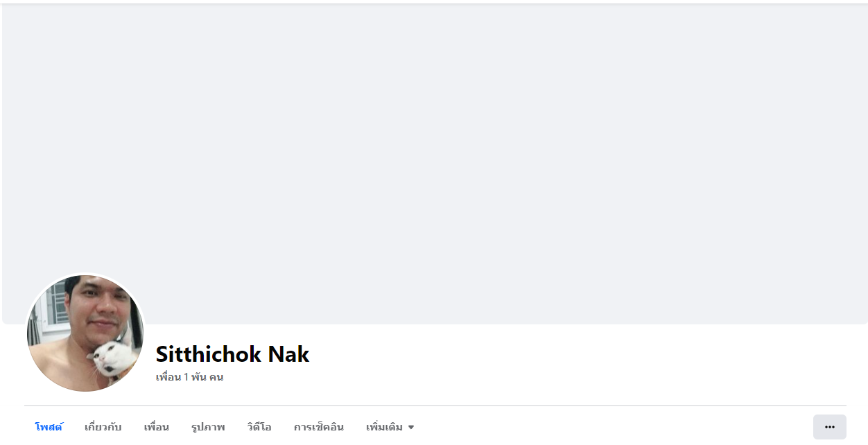The width and height of the screenshot is (868, 445).
Task: Show the วิดีโอ (Videos) tab
Action: 259,427
